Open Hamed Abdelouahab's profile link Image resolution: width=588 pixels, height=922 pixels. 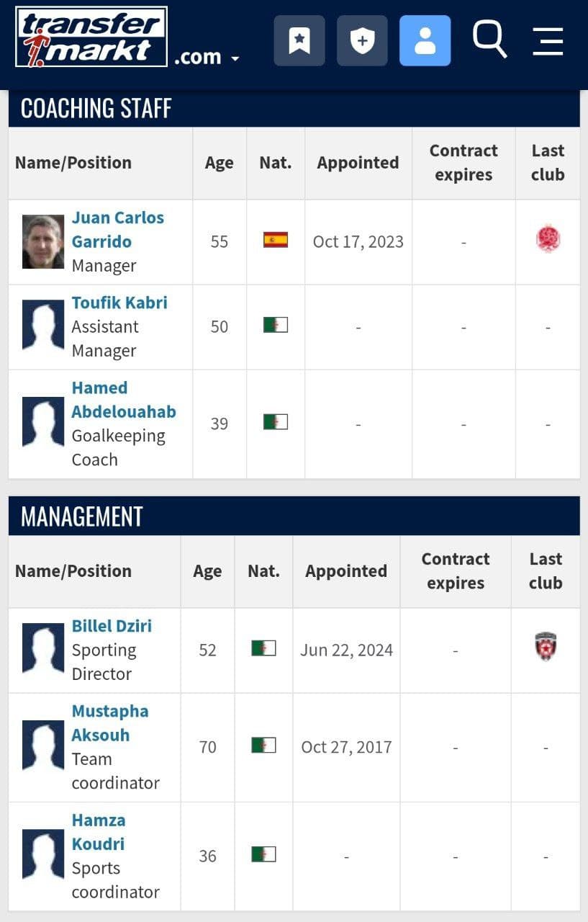point(124,400)
